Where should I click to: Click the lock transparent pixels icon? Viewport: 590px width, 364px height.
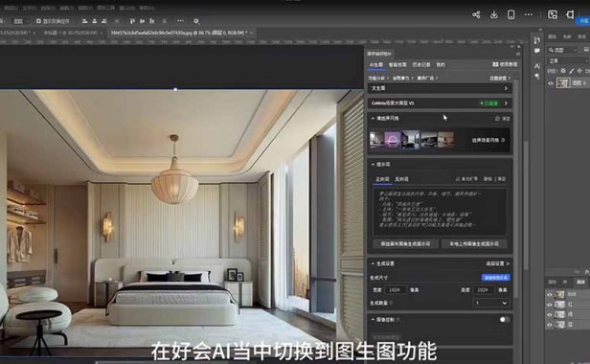(563, 71)
